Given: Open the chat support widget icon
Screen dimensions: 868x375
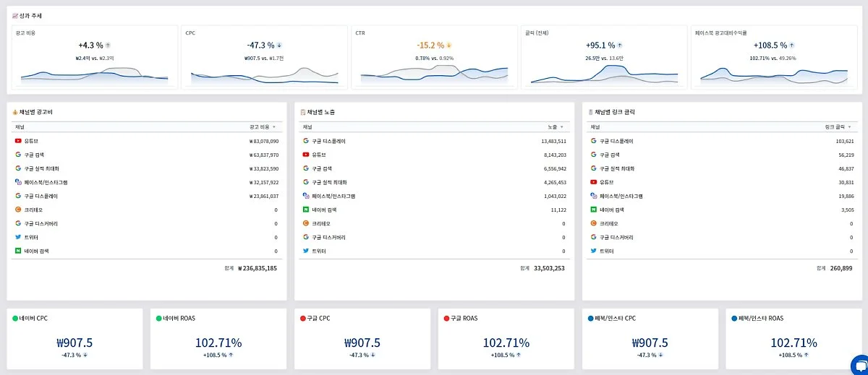Looking at the screenshot, I should tap(859, 365).
